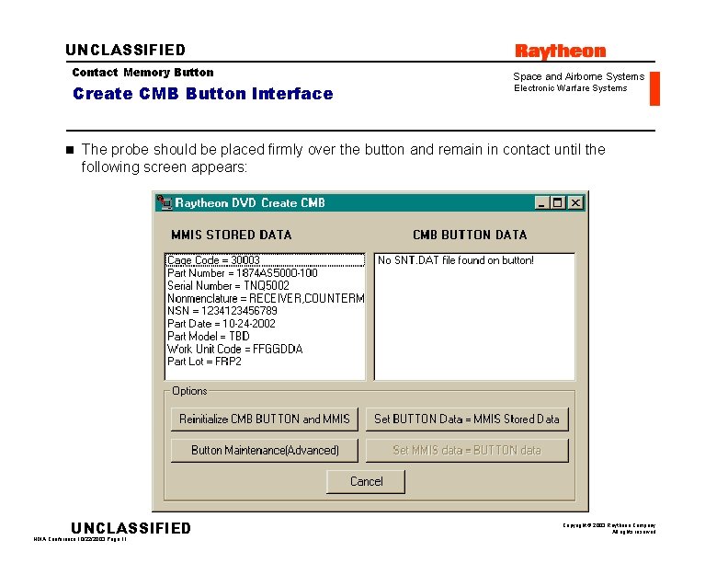Click Space and Airborne Systems text
The height and width of the screenshot is (563, 728).
click(578, 76)
